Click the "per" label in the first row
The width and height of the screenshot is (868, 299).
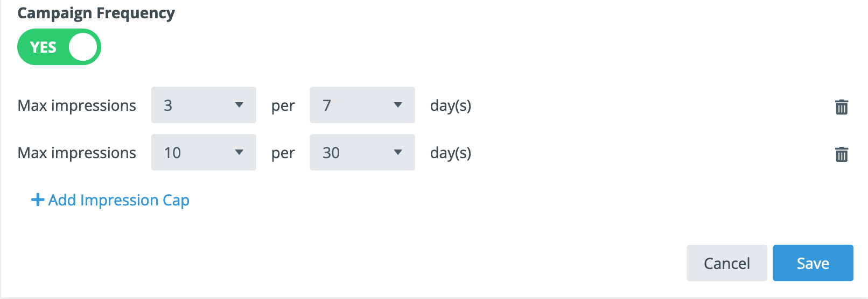point(283,106)
